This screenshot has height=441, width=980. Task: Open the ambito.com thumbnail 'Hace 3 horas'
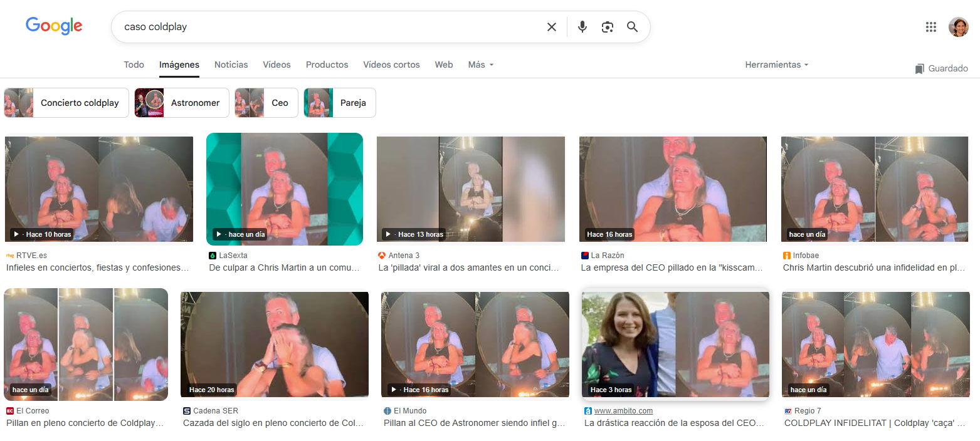[675, 345]
